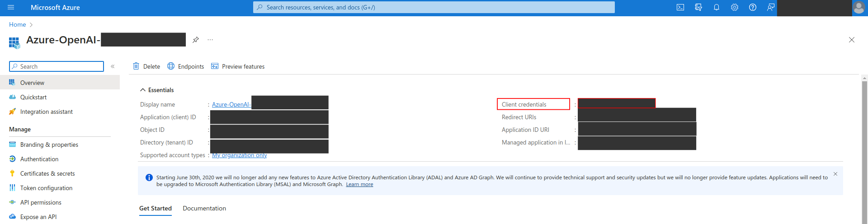Screen dimensions: 868x224
Task: Open Preview features in toolbar
Action: pos(238,66)
